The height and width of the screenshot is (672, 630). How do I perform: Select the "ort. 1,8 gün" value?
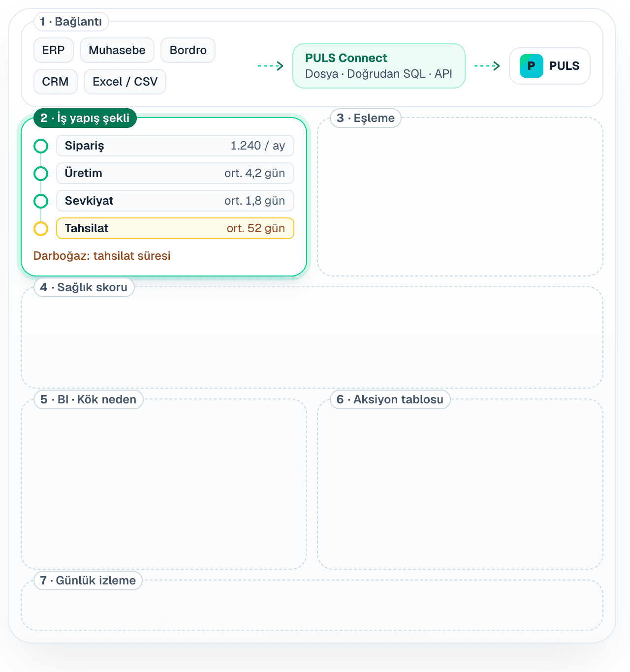(255, 201)
